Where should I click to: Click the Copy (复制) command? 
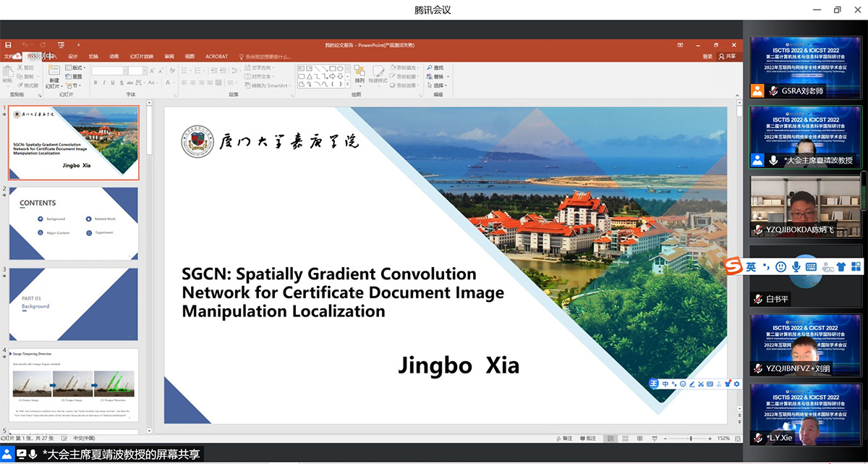coord(25,76)
